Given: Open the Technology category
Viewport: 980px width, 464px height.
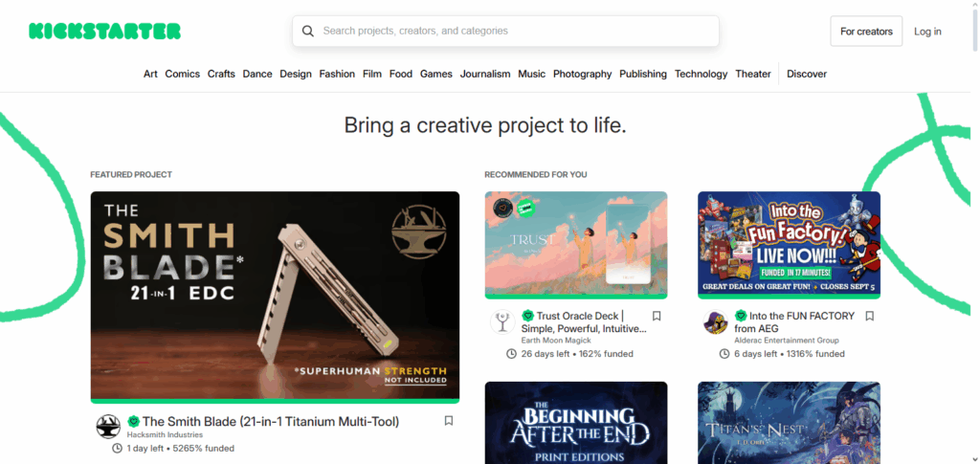Looking at the screenshot, I should (x=702, y=74).
